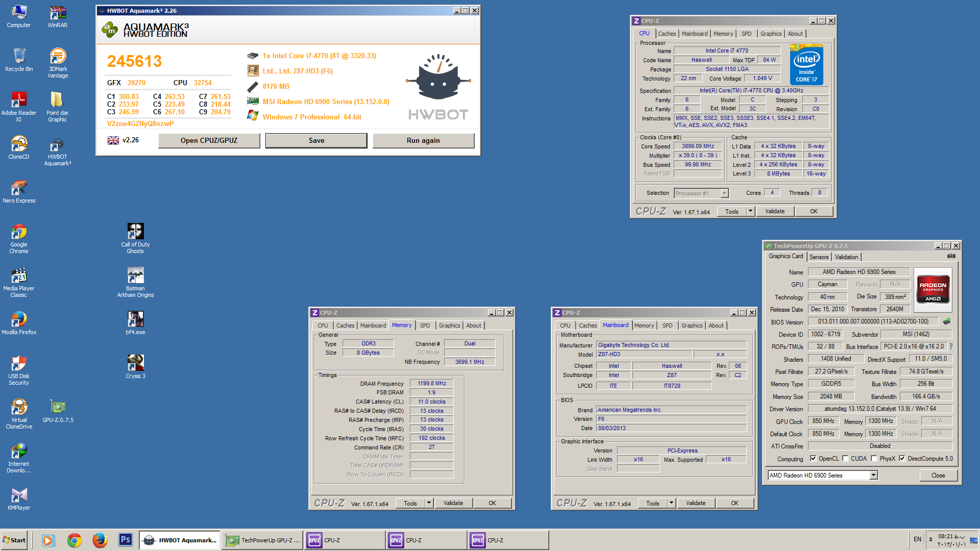Click the Start button on taskbar
Screen dimensions: 980x551
coord(14,540)
